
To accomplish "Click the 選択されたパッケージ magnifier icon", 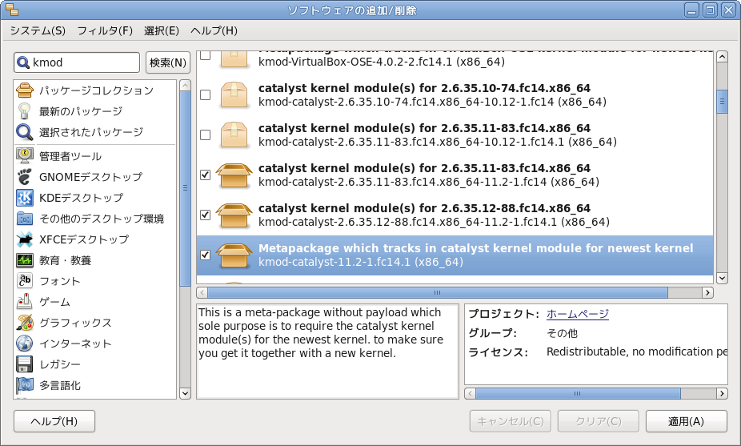I will (x=25, y=132).
